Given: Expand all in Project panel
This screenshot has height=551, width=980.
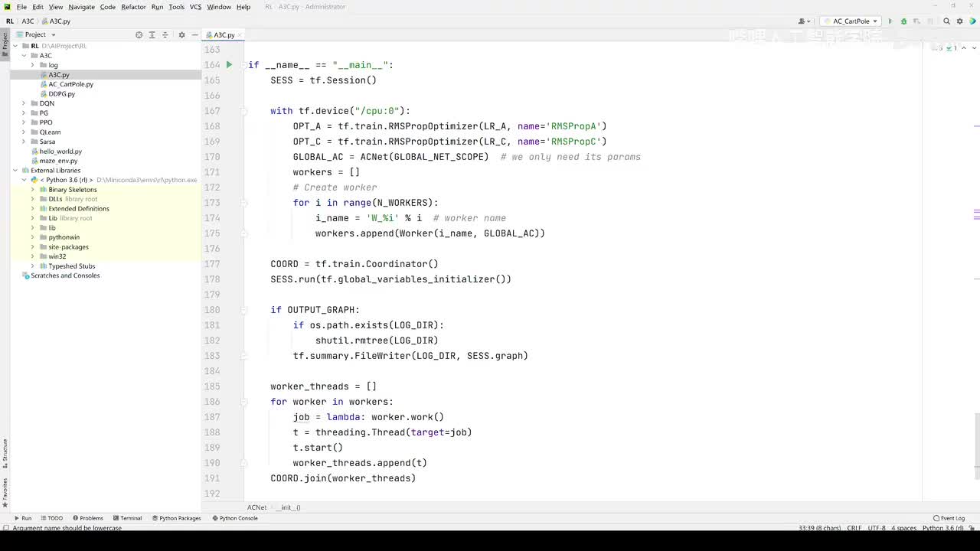Looking at the screenshot, I should (152, 34).
